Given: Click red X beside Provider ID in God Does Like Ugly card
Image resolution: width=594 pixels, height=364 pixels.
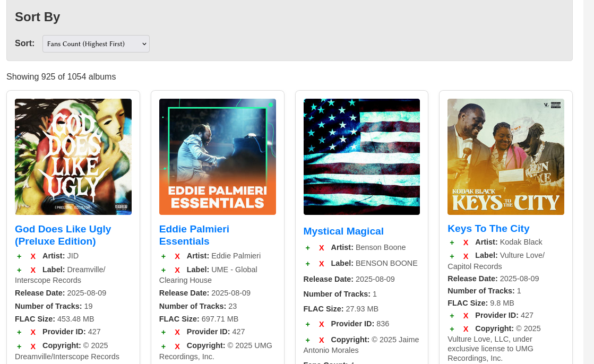Looking at the screenshot, I should (33, 332).
